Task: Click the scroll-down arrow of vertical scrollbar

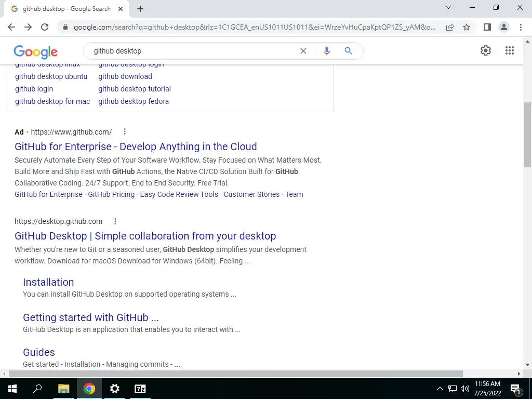Action: pos(527,365)
